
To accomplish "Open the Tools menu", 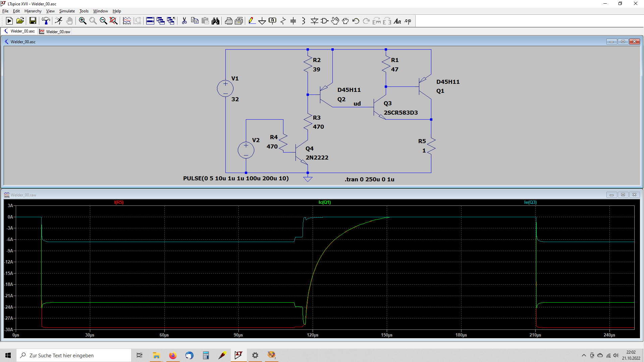I will tap(84, 11).
